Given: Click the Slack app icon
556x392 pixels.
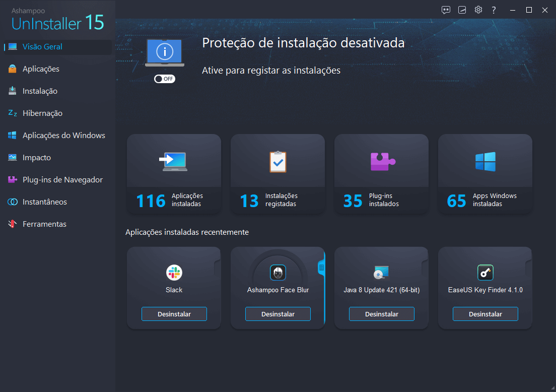Looking at the screenshot, I should (174, 273).
